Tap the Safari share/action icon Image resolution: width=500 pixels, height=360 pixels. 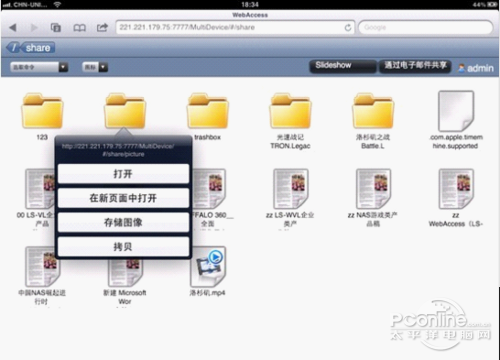102,27
